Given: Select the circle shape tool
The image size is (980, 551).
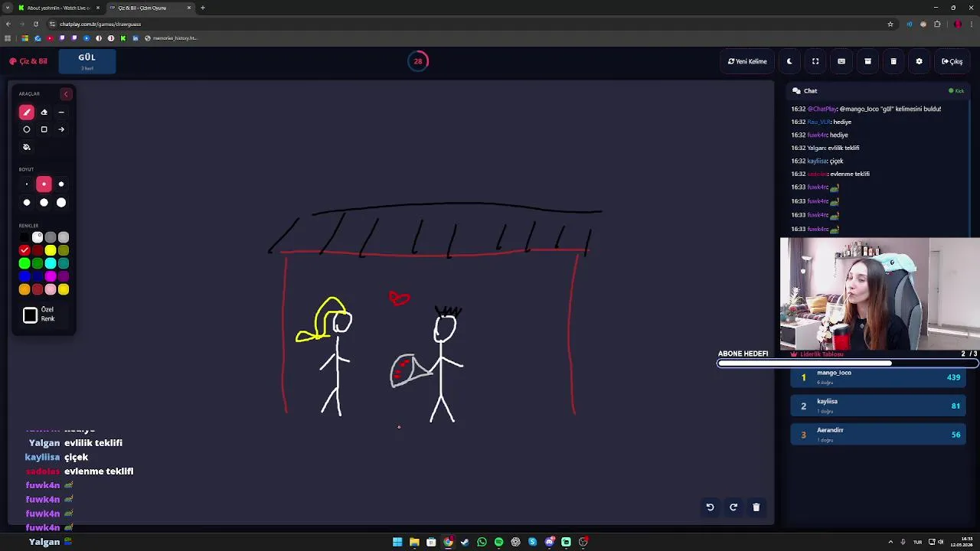Looking at the screenshot, I should tap(27, 129).
